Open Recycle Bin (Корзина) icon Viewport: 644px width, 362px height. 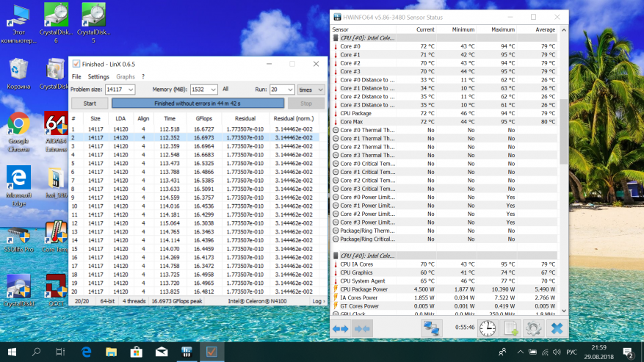(x=18, y=74)
